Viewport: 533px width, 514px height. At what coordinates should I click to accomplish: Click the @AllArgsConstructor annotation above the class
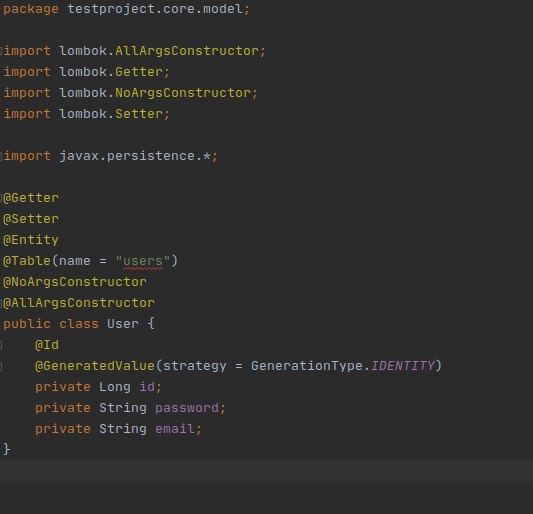point(79,303)
